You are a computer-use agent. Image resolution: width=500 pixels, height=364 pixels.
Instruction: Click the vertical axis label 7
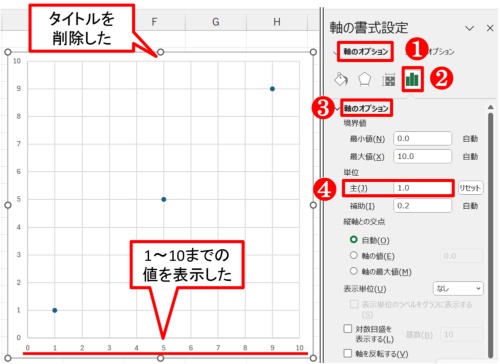(x=19, y=144)
